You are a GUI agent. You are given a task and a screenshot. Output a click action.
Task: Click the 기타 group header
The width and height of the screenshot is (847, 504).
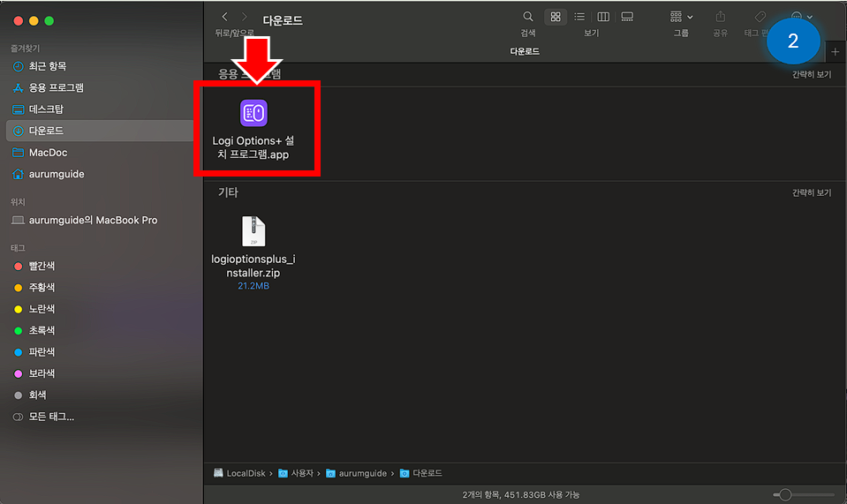(227, 192)
